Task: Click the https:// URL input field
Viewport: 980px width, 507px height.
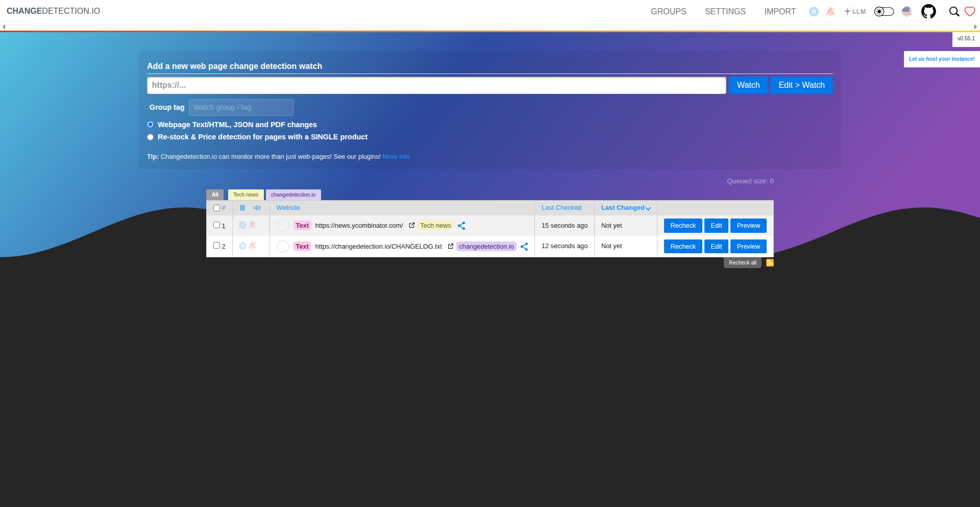Action: 436,85
